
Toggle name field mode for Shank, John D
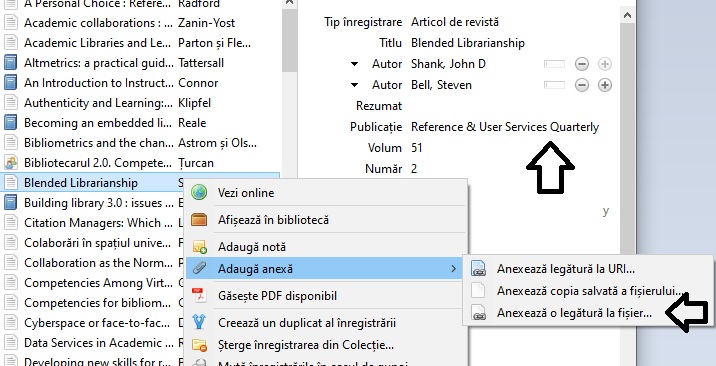pos(554,64)
